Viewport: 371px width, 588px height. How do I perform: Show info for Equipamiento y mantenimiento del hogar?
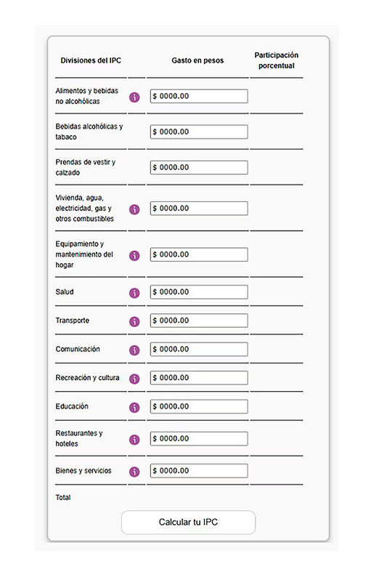[x=134, y=256]
